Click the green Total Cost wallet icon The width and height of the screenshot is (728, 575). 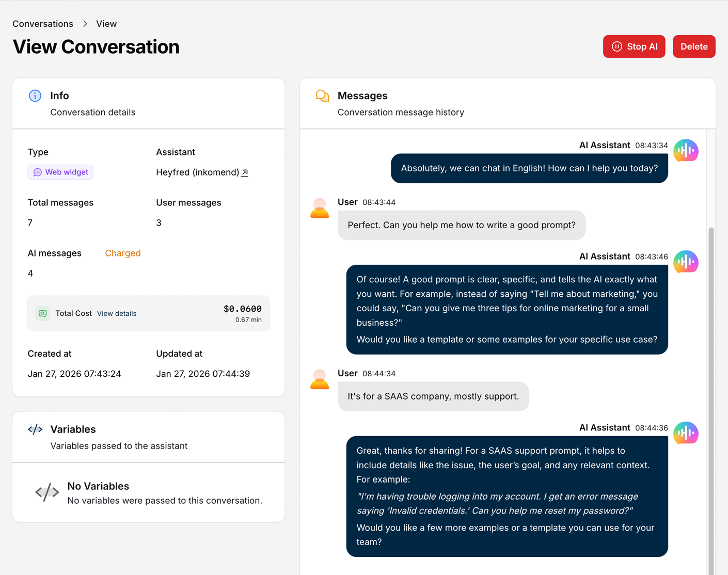(42, 313)
